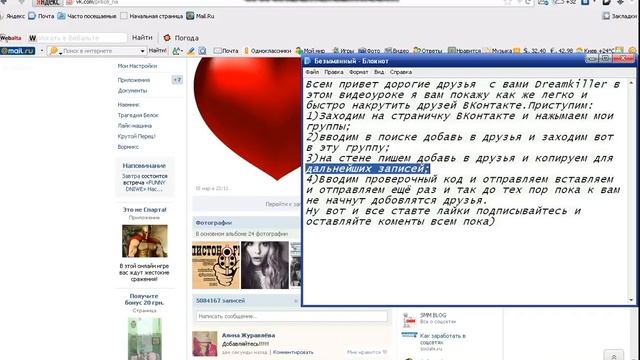Viewport: 640px width, 360px height.
Task: Click the Найти button on Webalta toolbar
Action: pyautogui.click(x=142, y=38)
